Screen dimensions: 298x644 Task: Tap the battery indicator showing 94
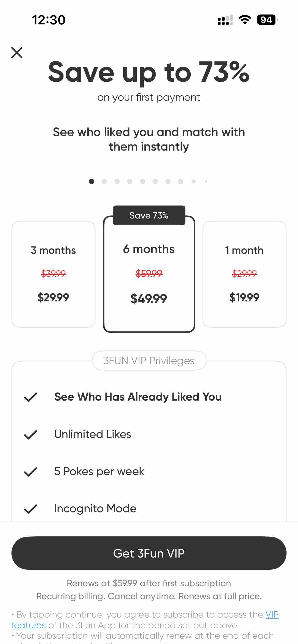point(267,20)
